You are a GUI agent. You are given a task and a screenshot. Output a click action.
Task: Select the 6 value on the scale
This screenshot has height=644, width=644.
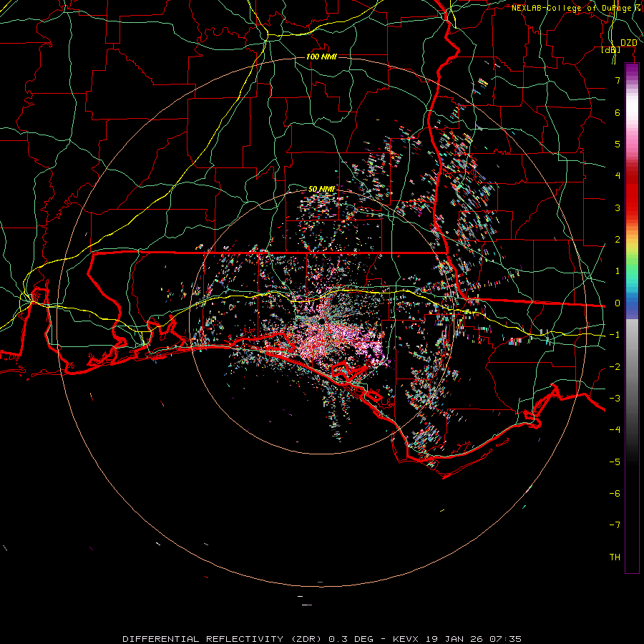coord(618,112)
